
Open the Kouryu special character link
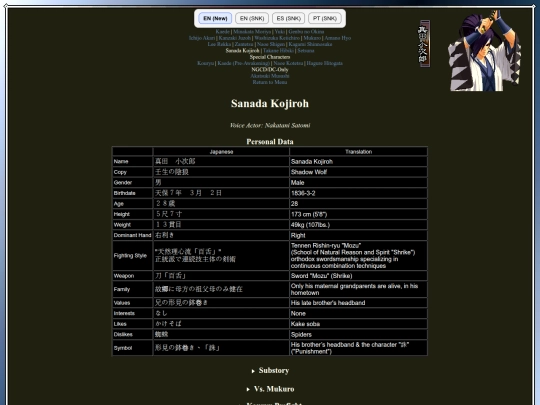tap(206, 63)
